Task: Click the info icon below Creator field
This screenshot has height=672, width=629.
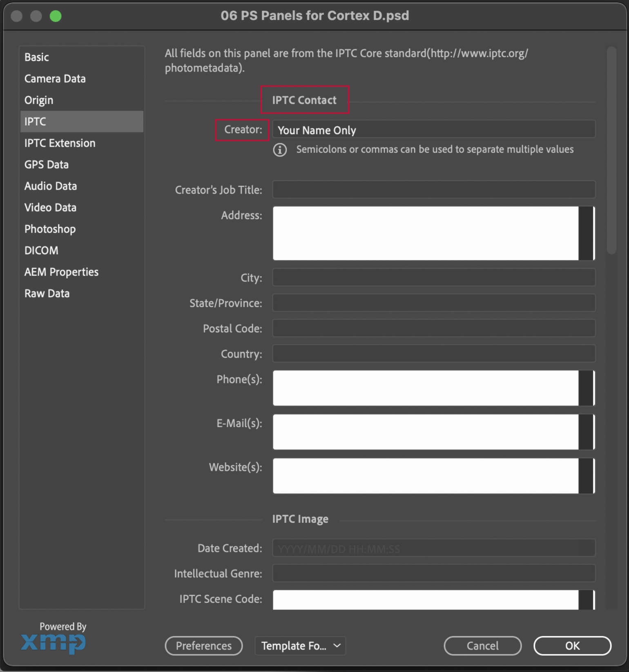Action: coord(280,150)
